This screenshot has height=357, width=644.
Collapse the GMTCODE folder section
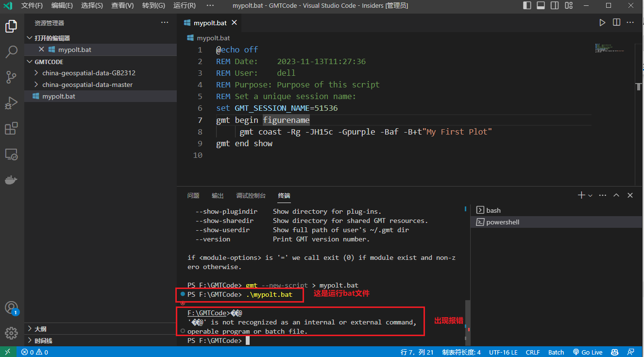click(x=101, y=62)
